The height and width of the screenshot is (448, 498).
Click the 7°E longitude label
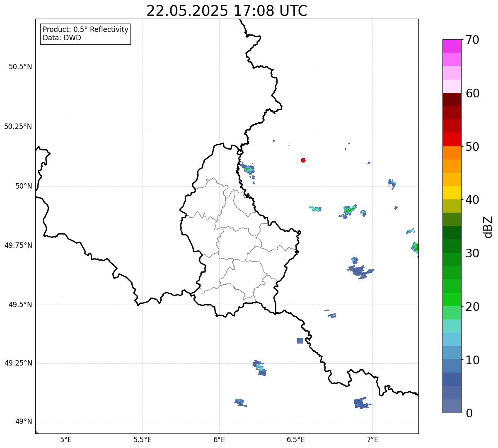[x=372, y=439]
